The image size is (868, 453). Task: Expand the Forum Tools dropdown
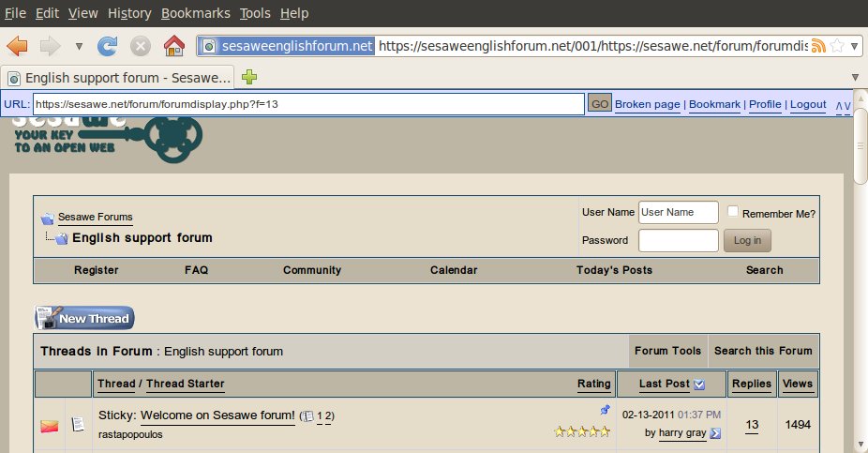click(667, 351)
